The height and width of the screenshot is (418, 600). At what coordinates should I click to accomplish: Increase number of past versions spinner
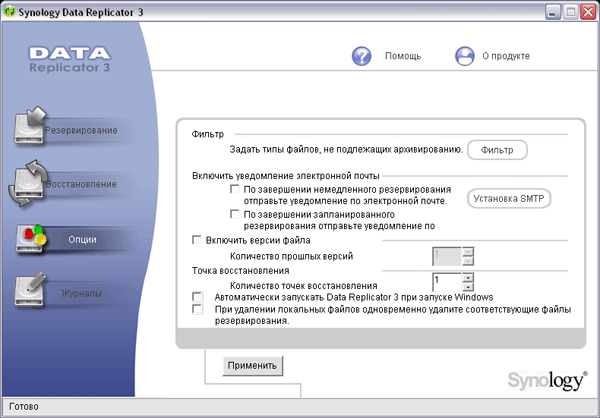tap(468, 252)
